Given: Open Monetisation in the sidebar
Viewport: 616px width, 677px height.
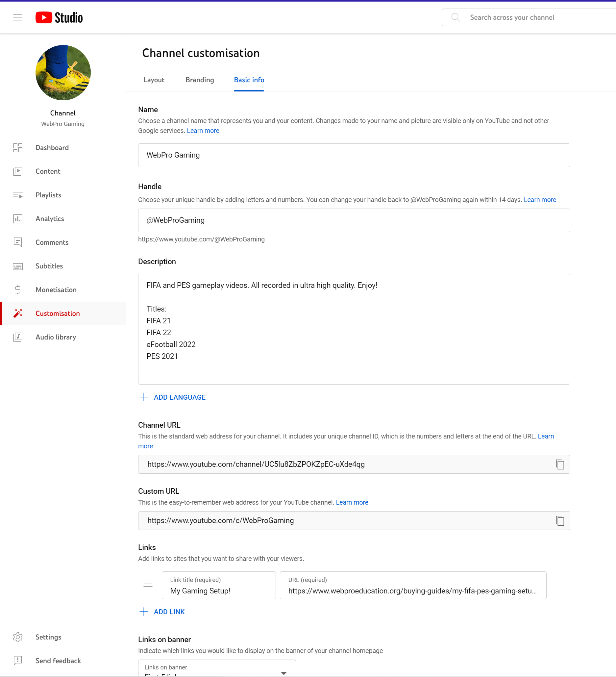Looking at the screenshot, I should 63,290.
